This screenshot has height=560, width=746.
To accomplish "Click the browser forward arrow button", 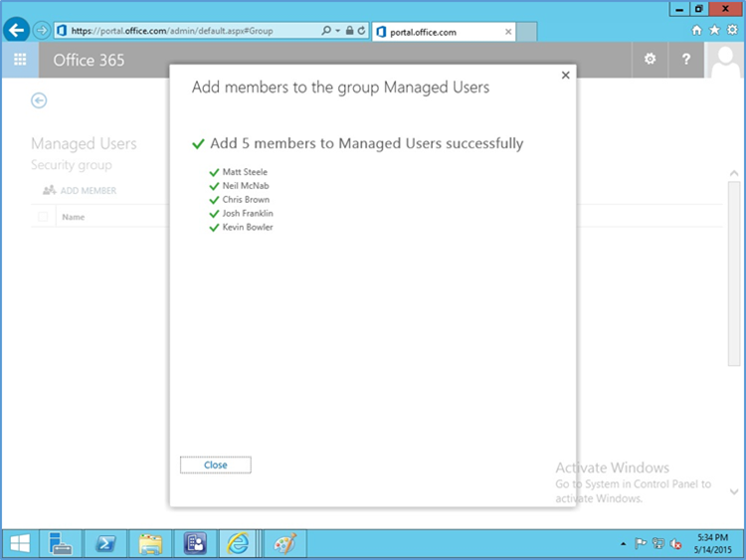I will pos(42,31).
